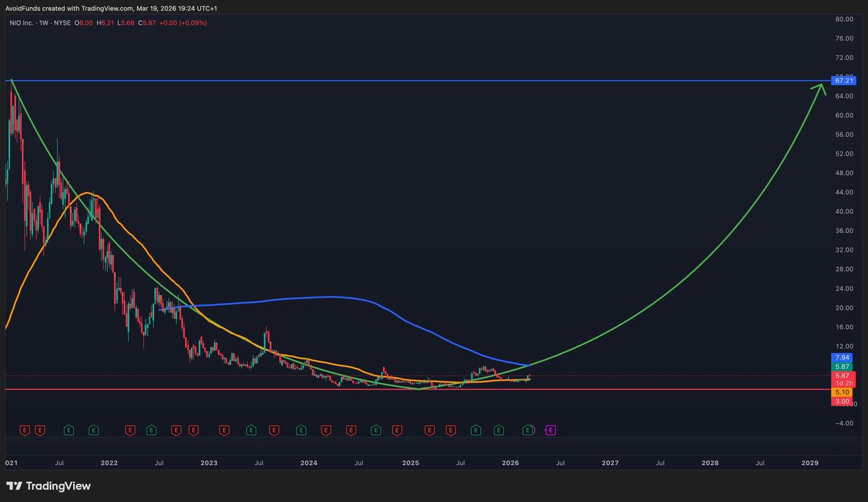Click the 2024 label on the time axis
868x502 pixels.
tap(308, 463)
